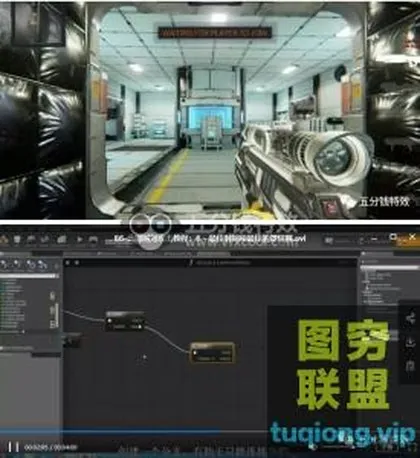Click second icon in left panel toolbar
This screenshot has height=458, width=420.
(x=17, y=265)
